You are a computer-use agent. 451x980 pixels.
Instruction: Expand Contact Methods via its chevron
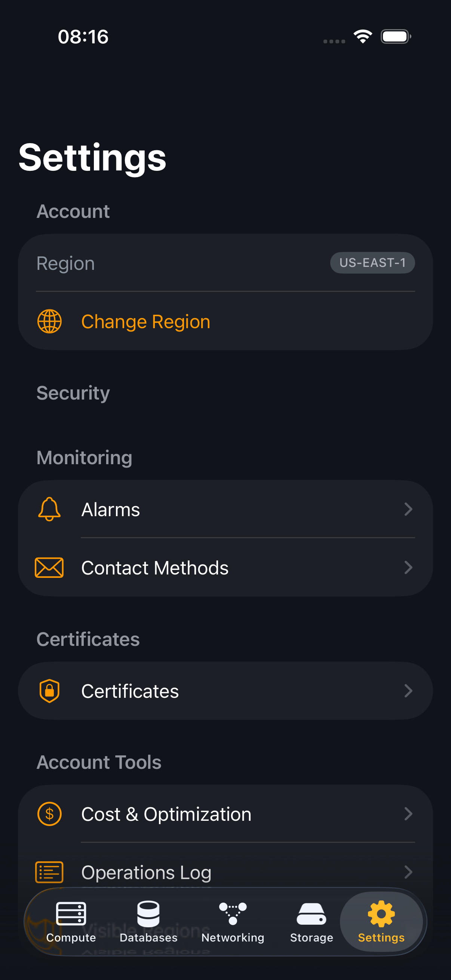pos(408,568)
